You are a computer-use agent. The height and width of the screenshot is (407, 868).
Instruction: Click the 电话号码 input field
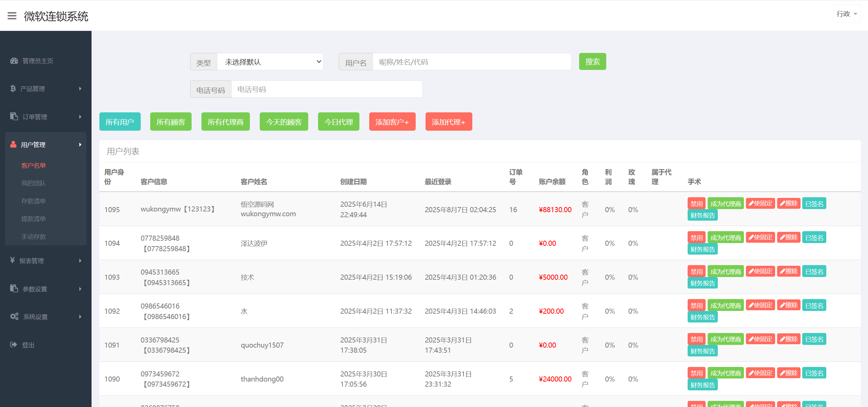327,89
